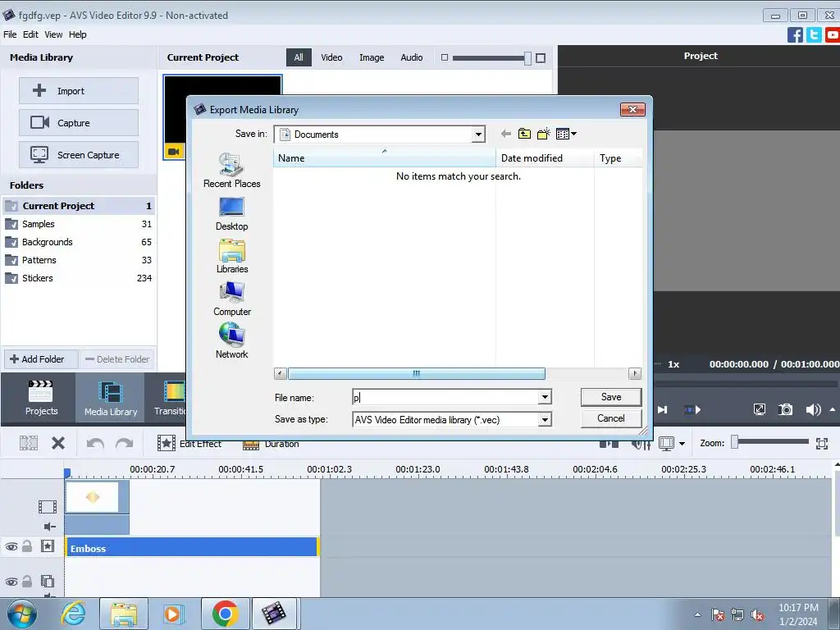Click the large thumbnails icon beside slider
The image size is (840, 630).
click(541, 58)
